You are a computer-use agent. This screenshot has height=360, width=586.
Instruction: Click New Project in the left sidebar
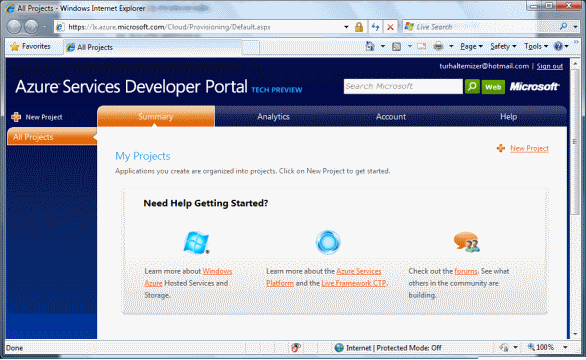coord(37,117)
